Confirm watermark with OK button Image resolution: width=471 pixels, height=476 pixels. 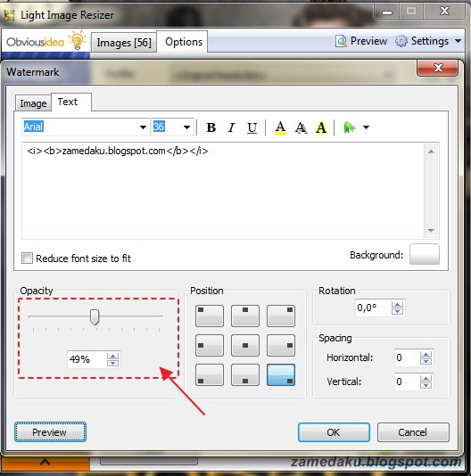click(334, 432)
